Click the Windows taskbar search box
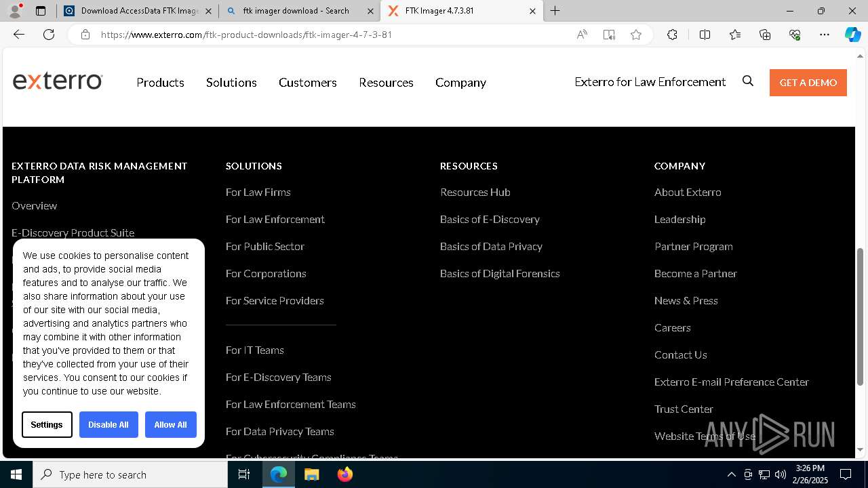The height and width of the screenshot is (488, 868). click(130, 474)
